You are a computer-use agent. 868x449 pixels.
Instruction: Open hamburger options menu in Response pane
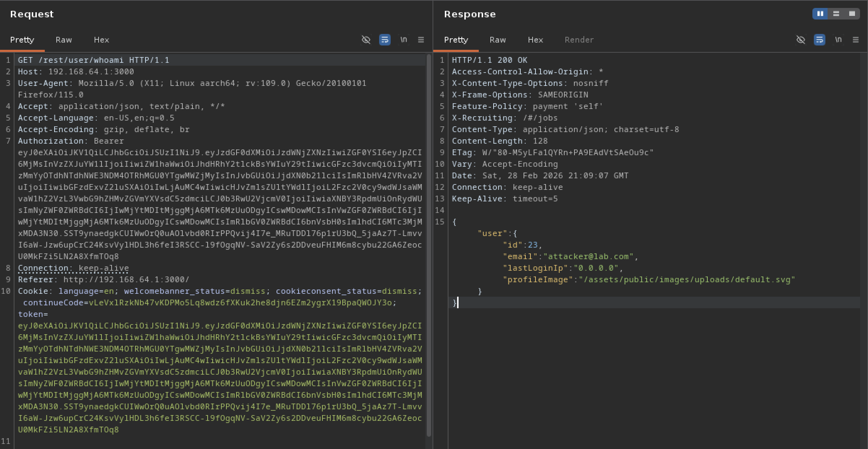pyautogui.click(x=856, y=40)
